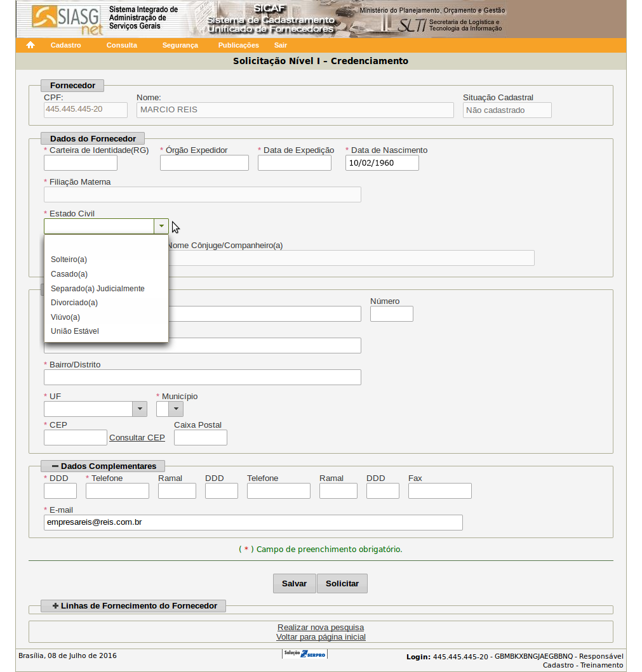Open the Município dropdown
Image resolution: width=642 pixels, height=672 pixels.
coord(176,409)
